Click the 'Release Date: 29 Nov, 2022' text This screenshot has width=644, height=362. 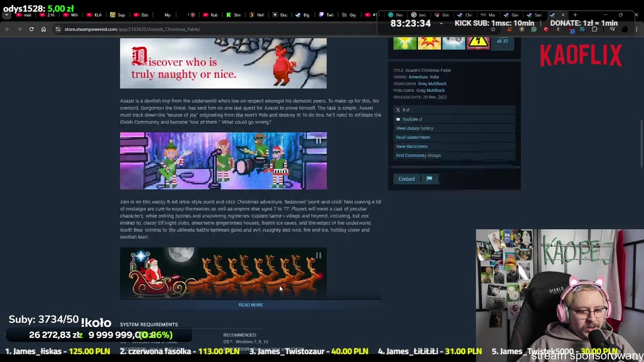pyautogui.click(x=420, y=97)
